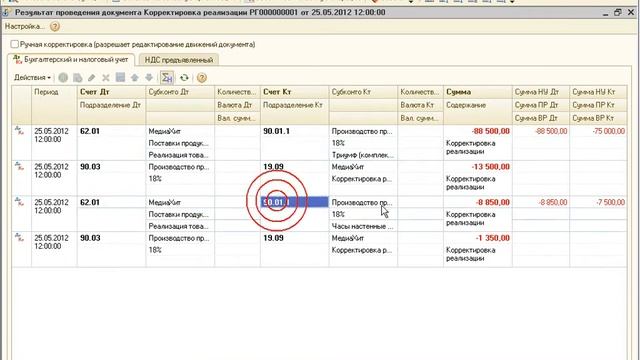This screenshot has height=360, width=640.
Task: Switch to the НДС предъявленный tab
Action: coord(179,60)
